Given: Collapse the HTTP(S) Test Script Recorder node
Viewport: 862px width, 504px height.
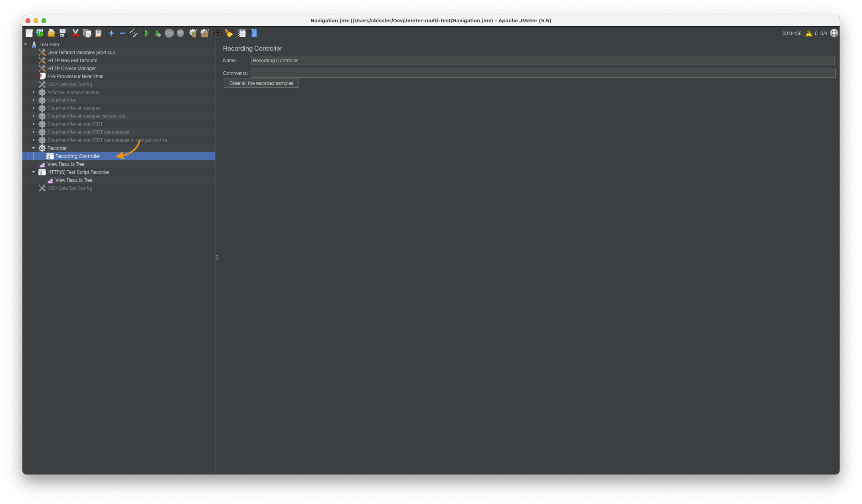Looking at the screenshot, I should point(34,172).
